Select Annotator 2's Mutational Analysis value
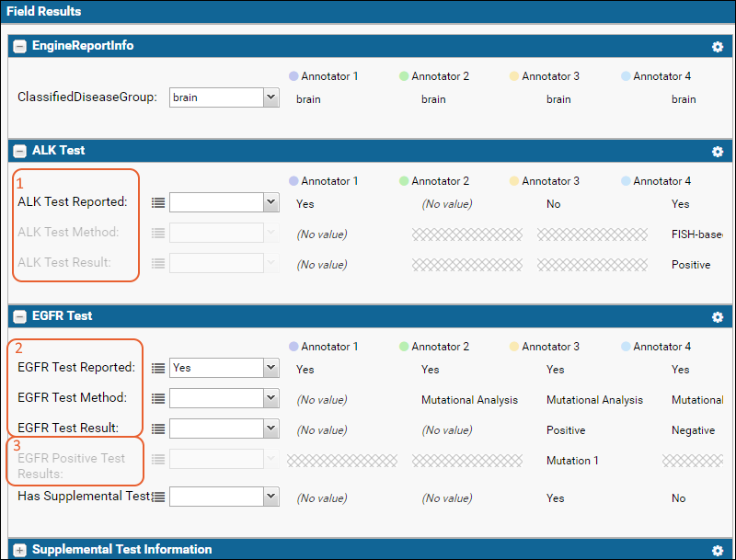 click(x=469, y=400)
